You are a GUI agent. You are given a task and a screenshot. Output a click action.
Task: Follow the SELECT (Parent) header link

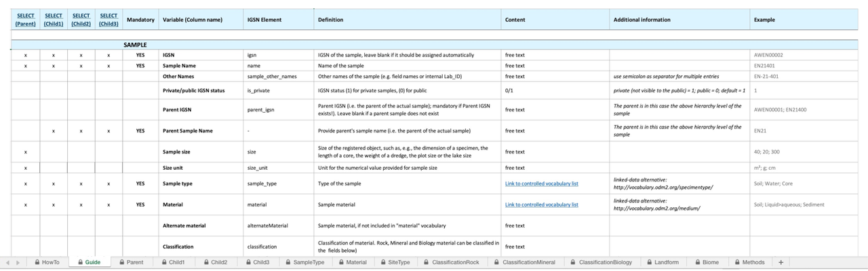26,20
